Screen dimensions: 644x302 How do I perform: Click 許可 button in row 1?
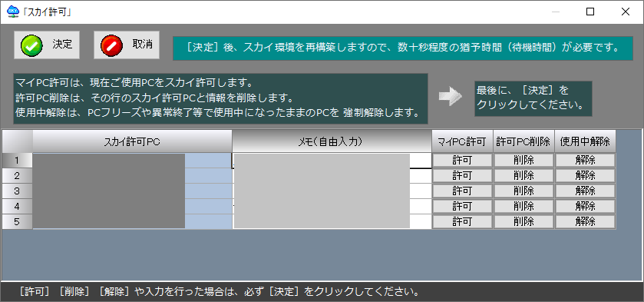pyautogui.click(x=462, y=160)
